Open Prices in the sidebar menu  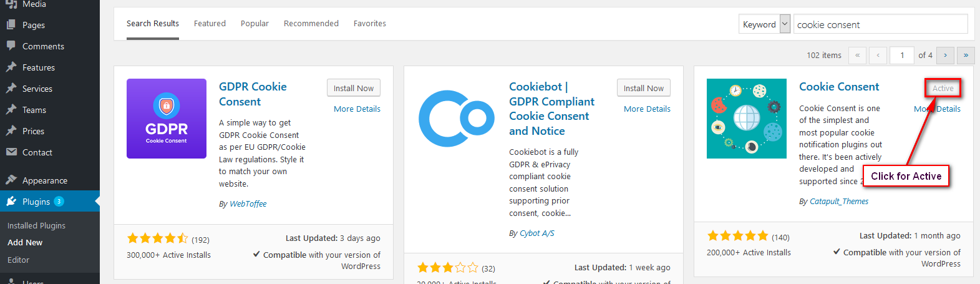pyautogui.click(x=33, y=131)
